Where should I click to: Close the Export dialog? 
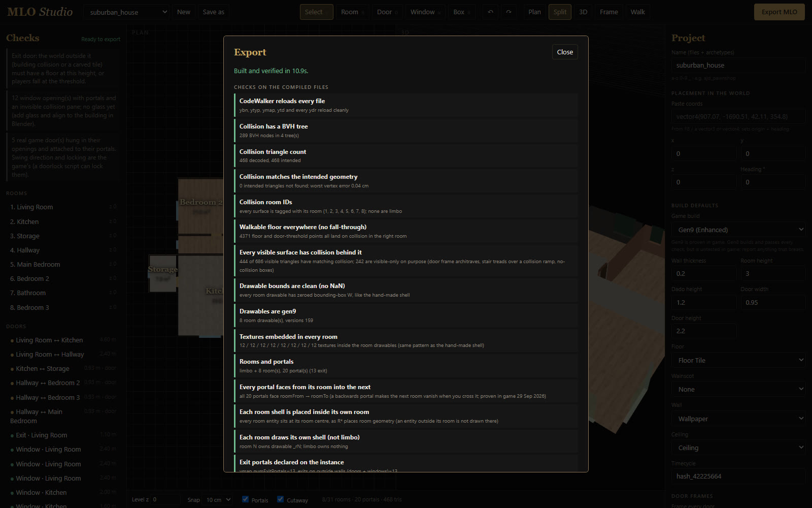click(565, 52)
